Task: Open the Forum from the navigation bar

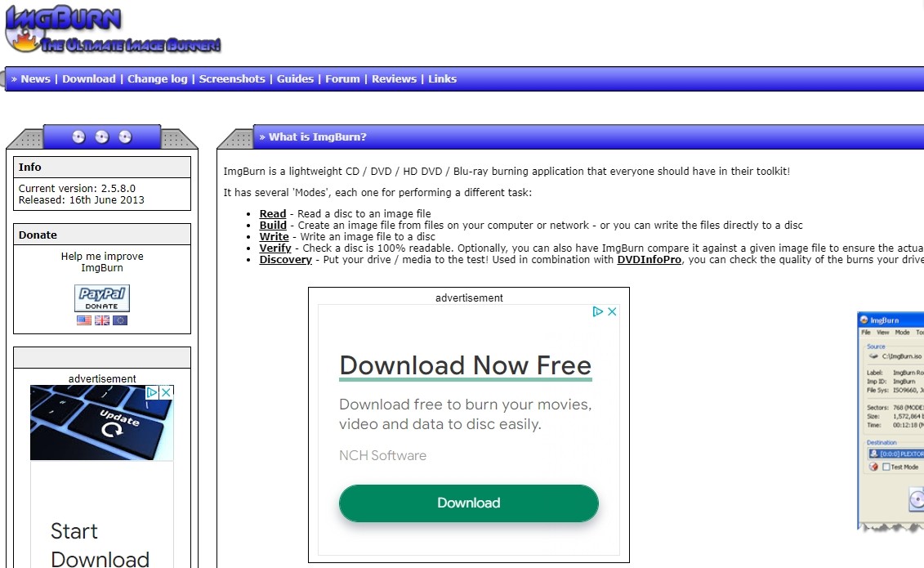Action: click(342, 78)
